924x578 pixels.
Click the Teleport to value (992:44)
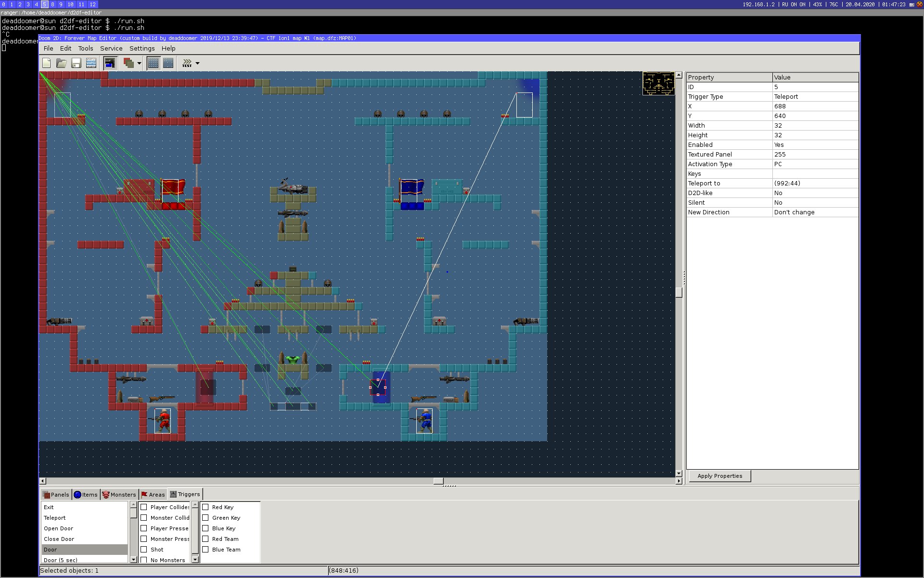point(815,184)
